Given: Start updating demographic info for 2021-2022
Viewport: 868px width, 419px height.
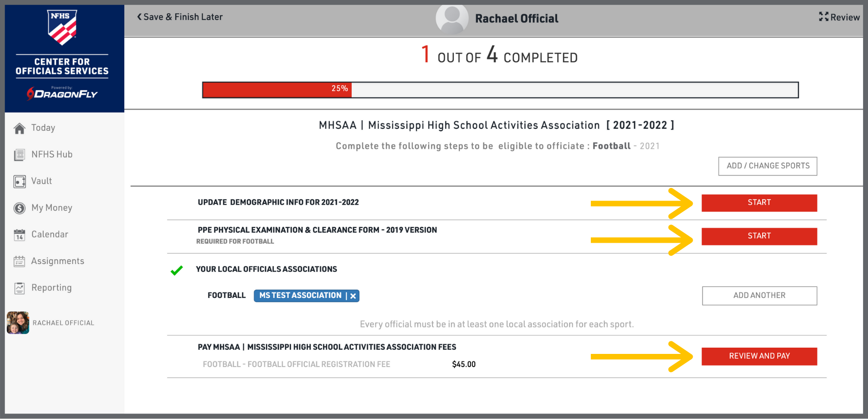Looking at the screenshot, I should coord(759,203).
